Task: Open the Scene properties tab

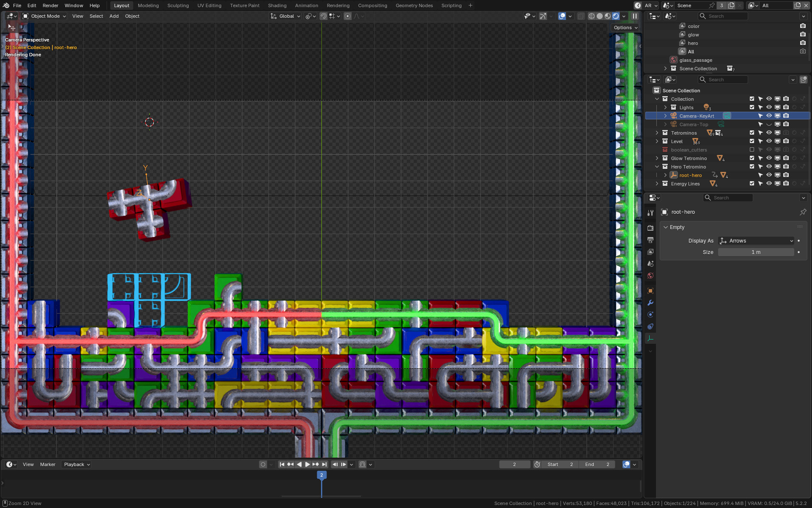Action: [x=650, y=264]
